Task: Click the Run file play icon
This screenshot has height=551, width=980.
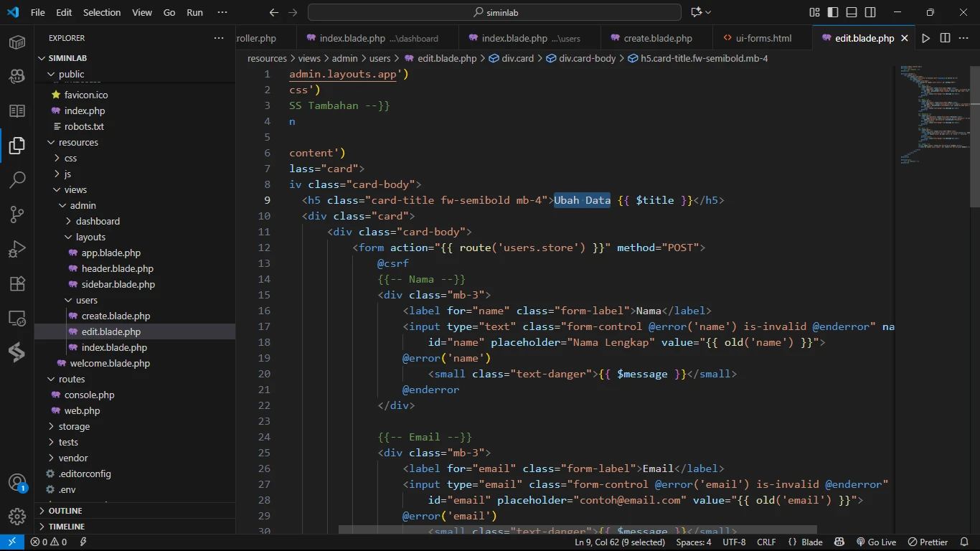Action: pos(925,38)
